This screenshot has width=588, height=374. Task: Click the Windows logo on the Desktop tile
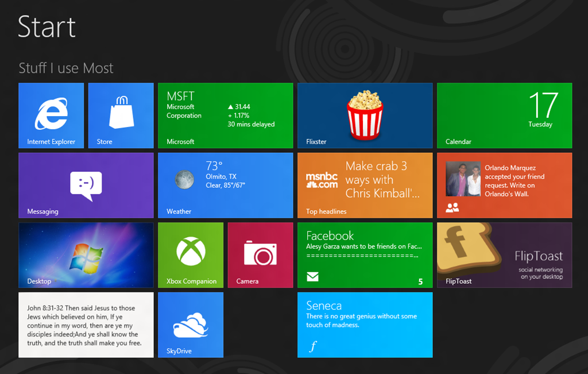[86, 258]
